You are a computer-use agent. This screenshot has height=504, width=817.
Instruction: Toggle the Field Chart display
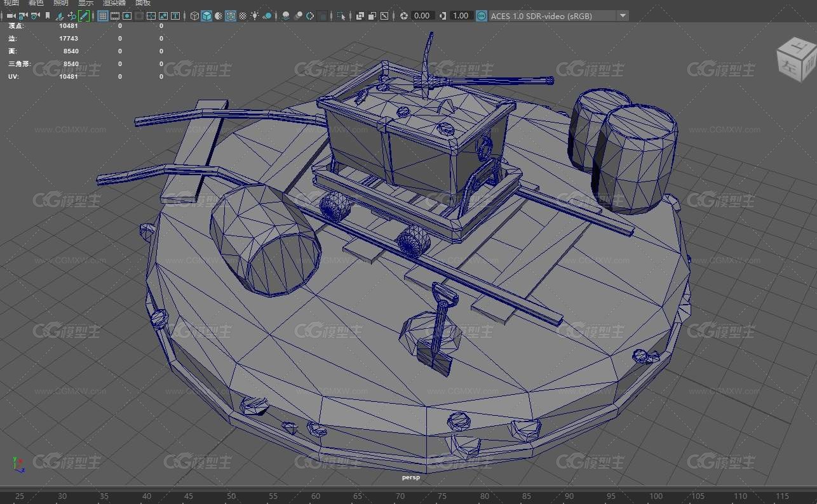151,16
